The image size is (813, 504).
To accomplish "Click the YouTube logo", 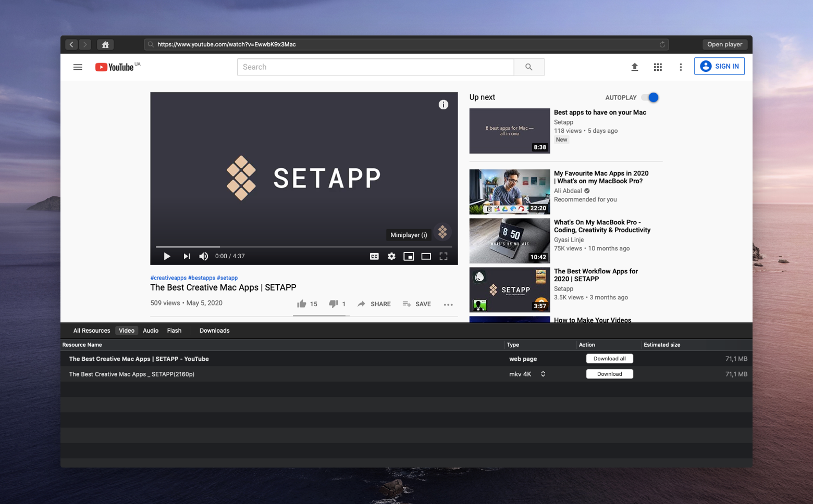I will click(x=115, y=67).
